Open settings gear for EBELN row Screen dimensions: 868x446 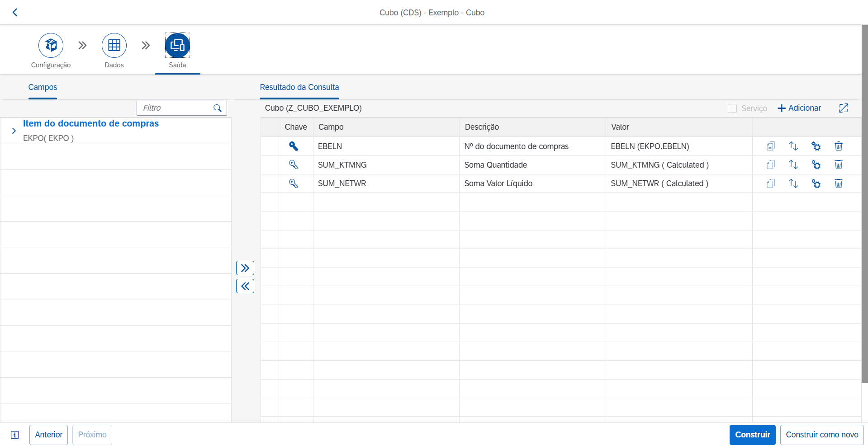pos(816,146)
